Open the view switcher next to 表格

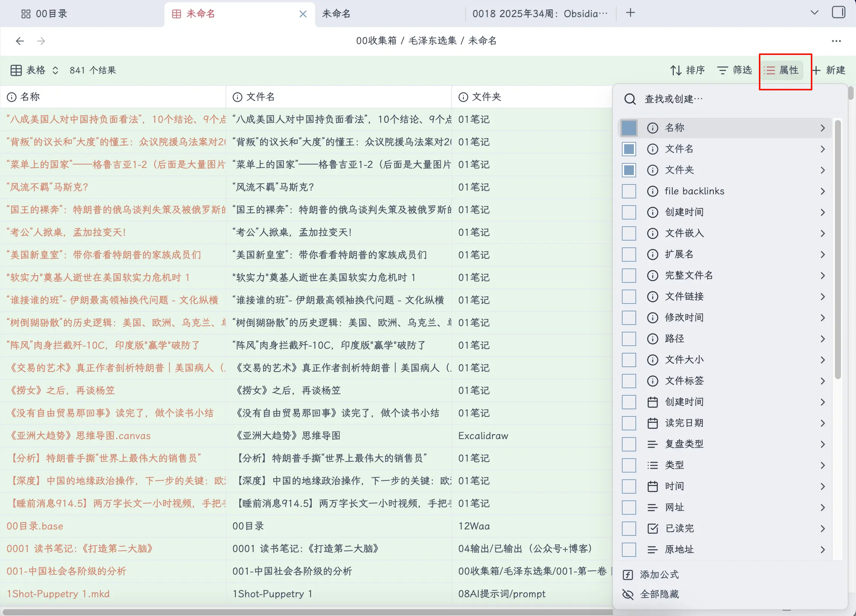55,70
